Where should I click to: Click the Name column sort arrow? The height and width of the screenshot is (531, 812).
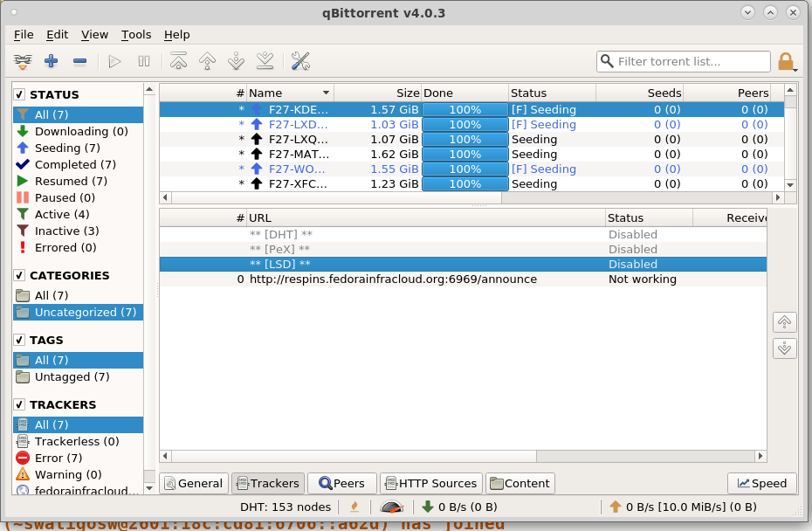pos(326,93)
